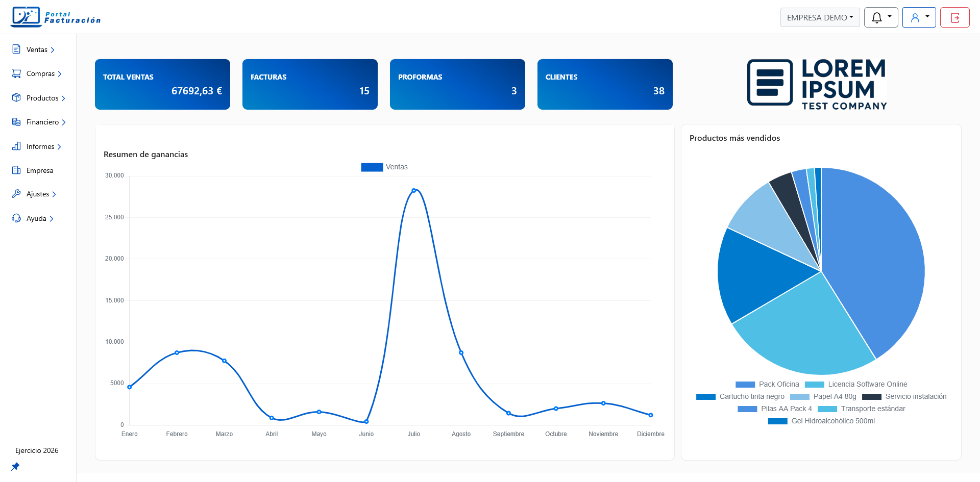Expand the Ventas chevron
Viewport: 980px width, 482px height.
tap(53, 49)
